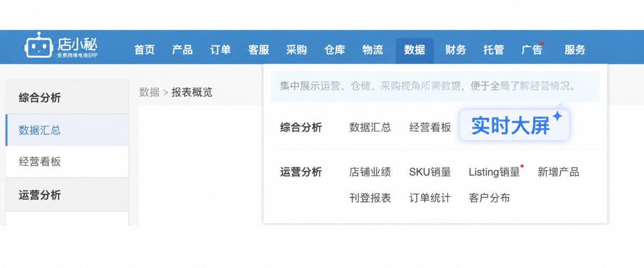Select 经营看板 in the left sidebar
Viewport: 644px width, 268px height.
(x=67, y=162)
